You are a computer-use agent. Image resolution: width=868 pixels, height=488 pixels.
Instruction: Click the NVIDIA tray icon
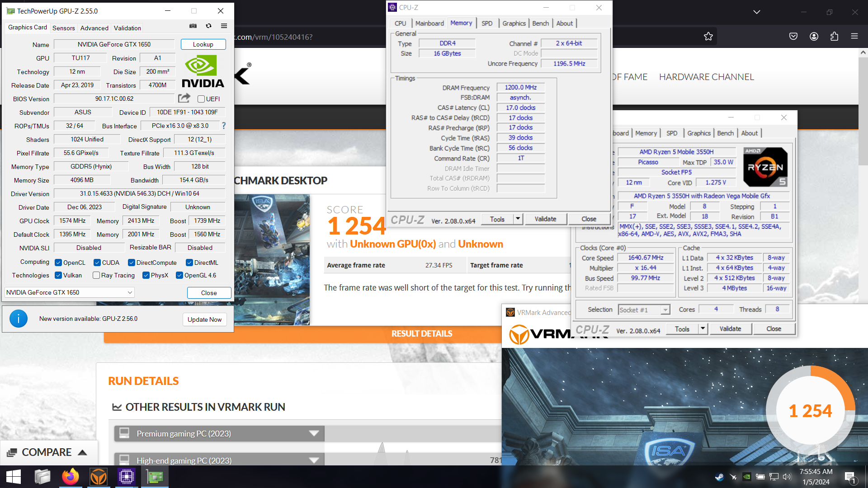coord(747,477)
